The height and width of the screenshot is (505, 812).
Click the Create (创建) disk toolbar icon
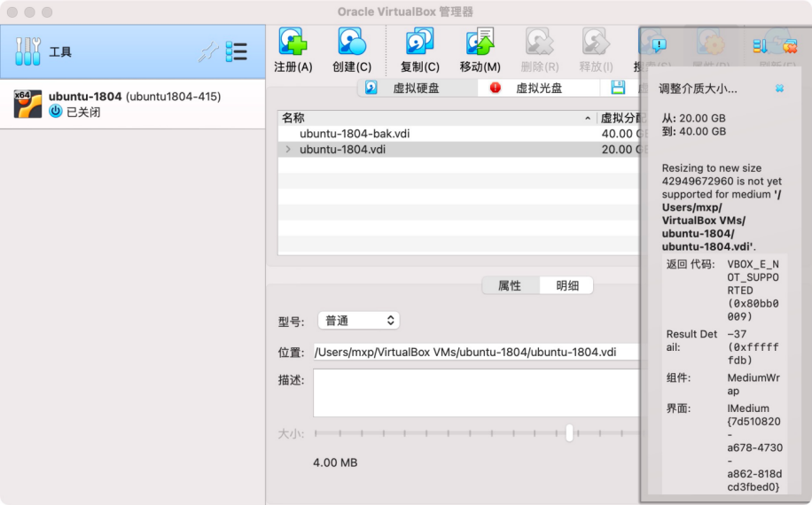pos(352,42)
